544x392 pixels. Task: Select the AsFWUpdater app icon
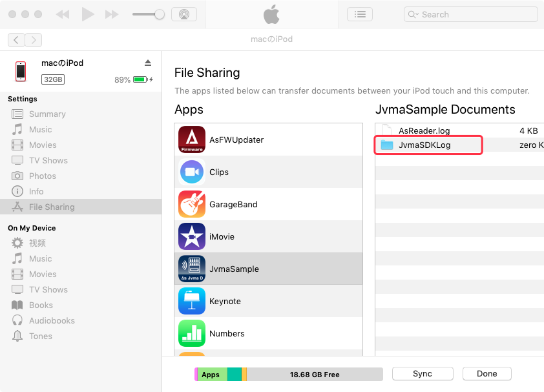[x=192, y=139]
